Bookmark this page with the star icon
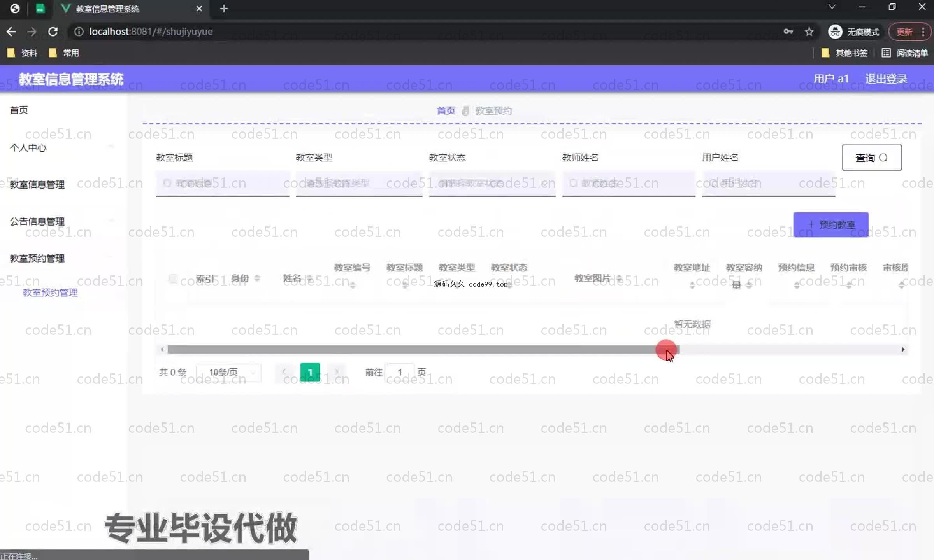Screen dimensions: 934x560 (809, 31)
